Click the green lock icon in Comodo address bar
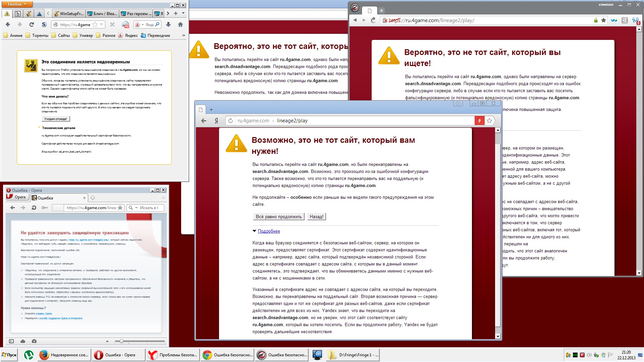Image resolution: width=644 pixels, height=362 pixels. click(x=596, y=20)
